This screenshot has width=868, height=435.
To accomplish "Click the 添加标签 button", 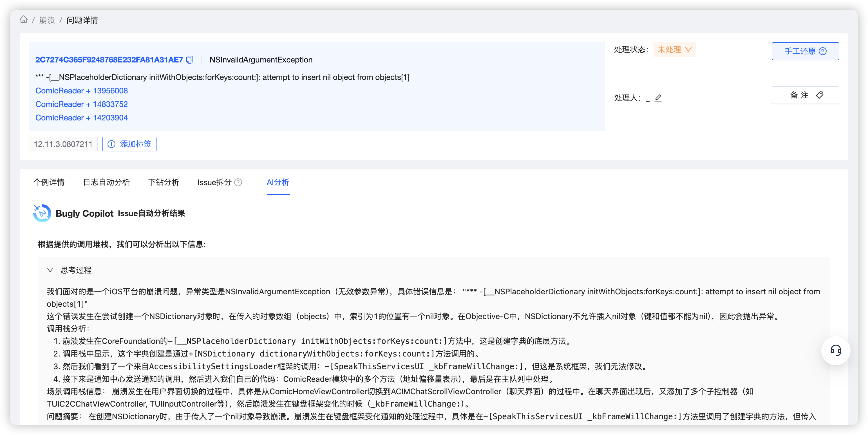I will (129, 144).
